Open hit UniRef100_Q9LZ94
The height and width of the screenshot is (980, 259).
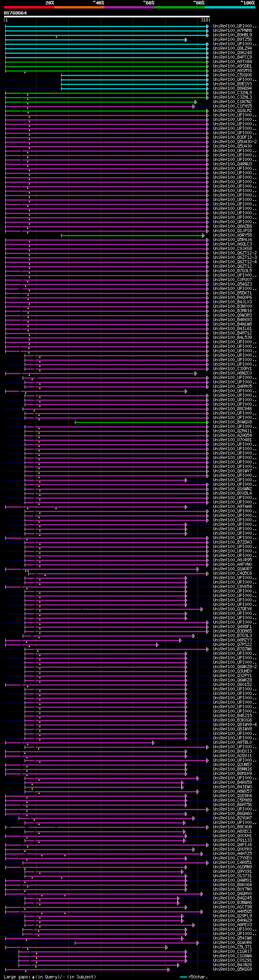[x=232, y=48]
